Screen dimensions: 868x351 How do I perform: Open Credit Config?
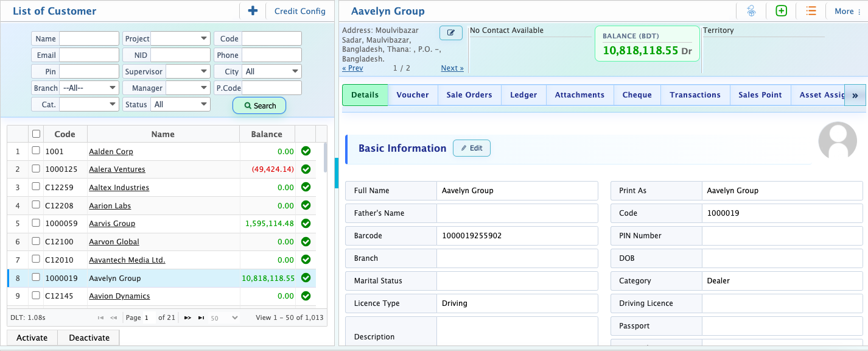300,11
